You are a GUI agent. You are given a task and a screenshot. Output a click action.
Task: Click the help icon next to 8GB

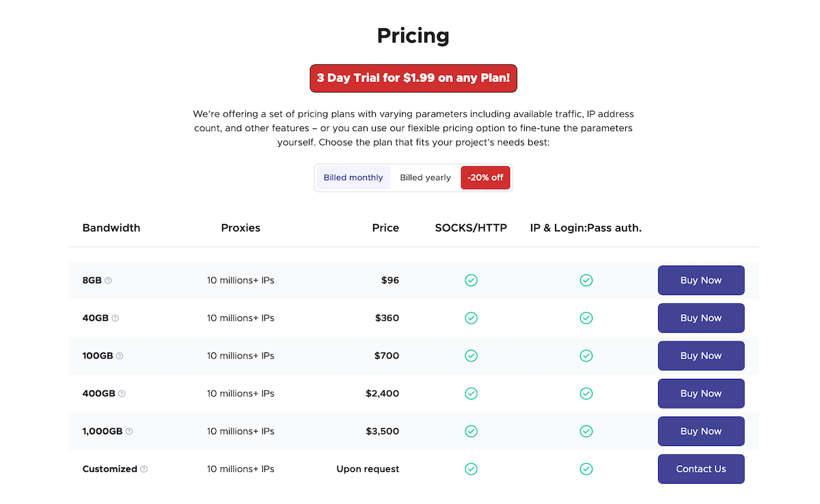click(x=109, y=280)
